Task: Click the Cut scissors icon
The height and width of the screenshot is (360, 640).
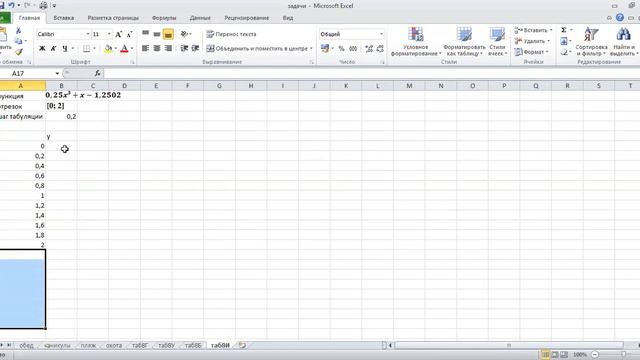Action: pos(18,31)
